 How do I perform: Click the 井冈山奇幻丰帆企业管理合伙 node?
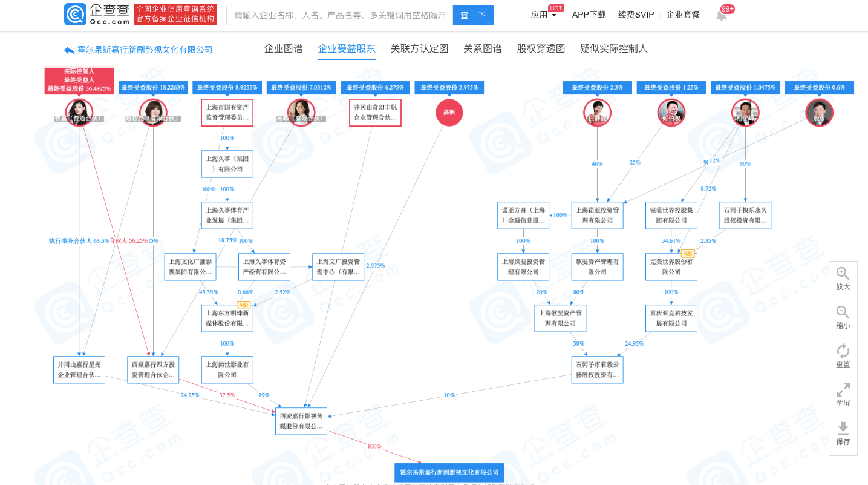[375, 113]
